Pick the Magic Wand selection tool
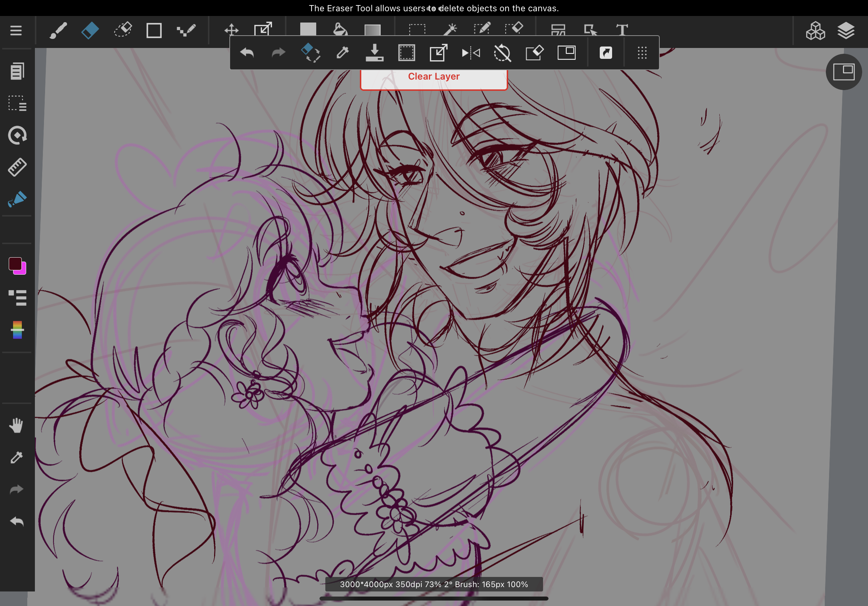The height and width of the screenshot is (606, 868). point(450,29)
